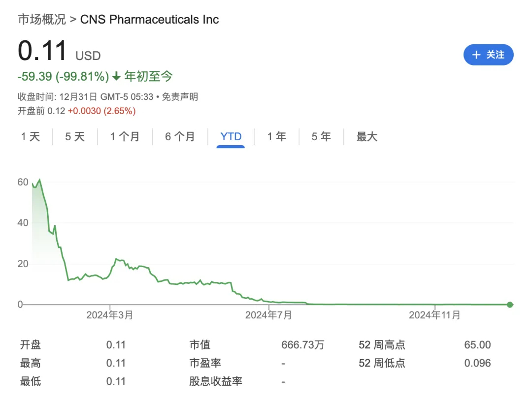532x399 pixels.
Task: Select the 最大 range tab
Action: pos(366,137)
